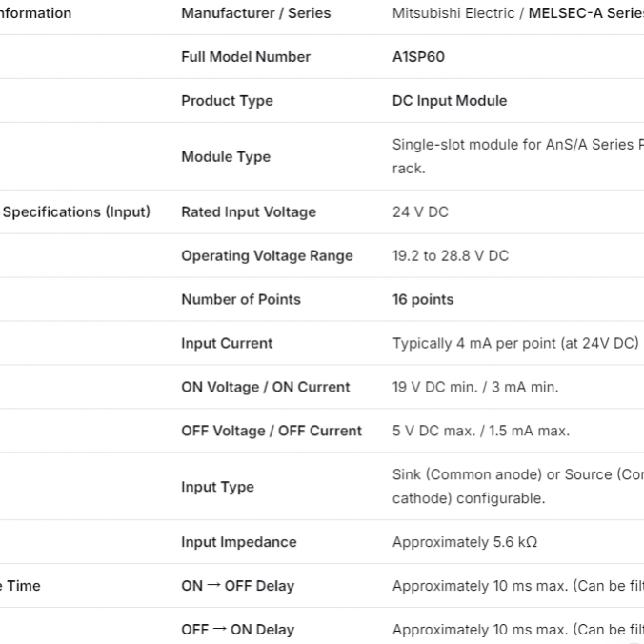Select the Full Model Number label
The image size is (644, 644).
click(x=246, y=57)
